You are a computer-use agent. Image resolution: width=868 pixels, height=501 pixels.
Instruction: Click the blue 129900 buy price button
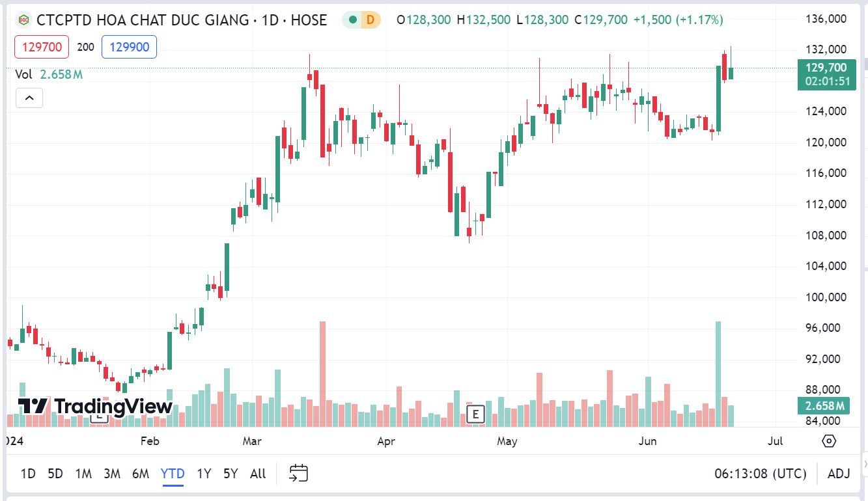pyautogui.click(x=129, y=46)
